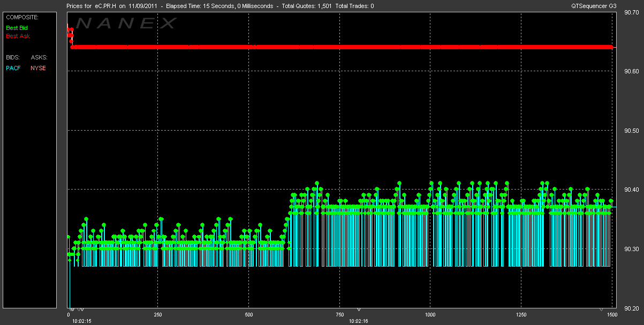The image size is (644, 325).
Task: Select the 1250 tick label on the quote axis
Action: click(520, 315)
